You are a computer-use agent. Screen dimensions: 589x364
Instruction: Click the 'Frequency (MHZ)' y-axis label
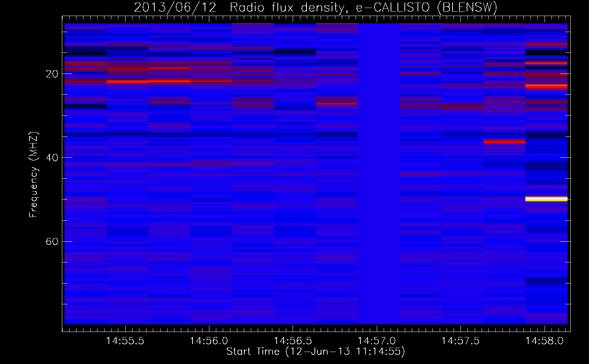33,175
